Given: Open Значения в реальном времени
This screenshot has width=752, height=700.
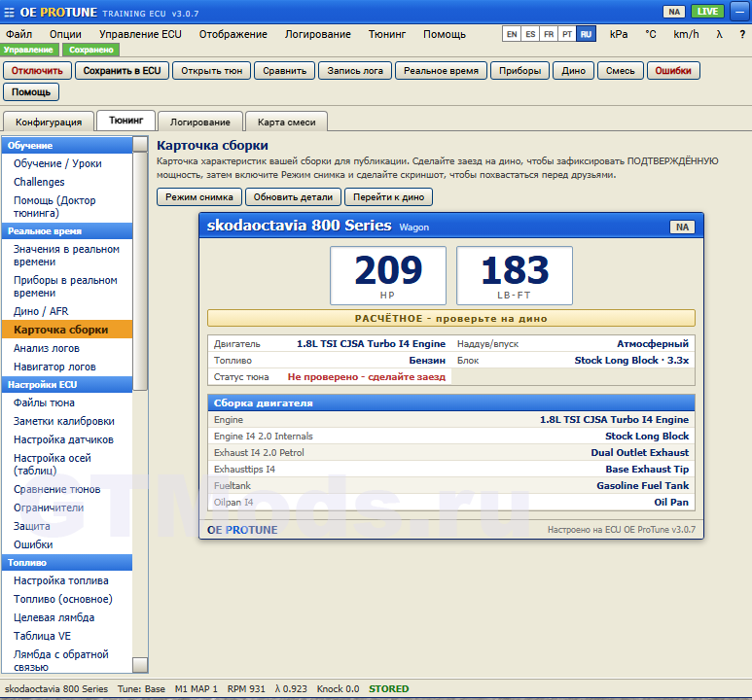Looking at the screenshot, I should [66, 256].
